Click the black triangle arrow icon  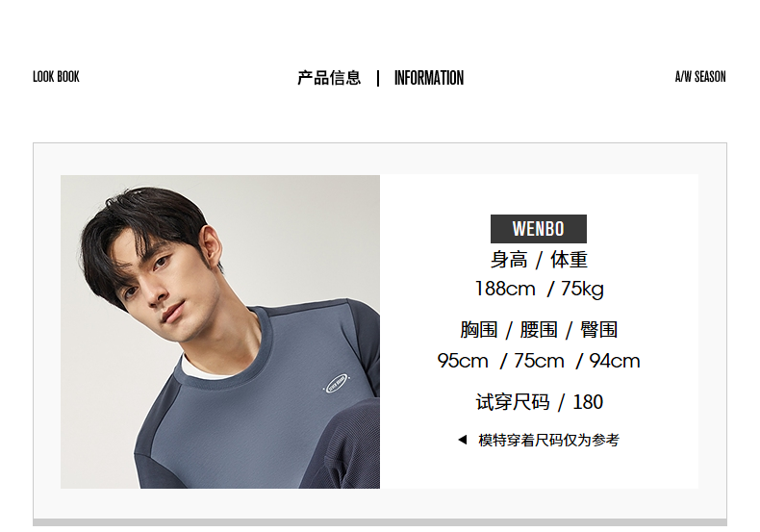[x=463, y=440]
